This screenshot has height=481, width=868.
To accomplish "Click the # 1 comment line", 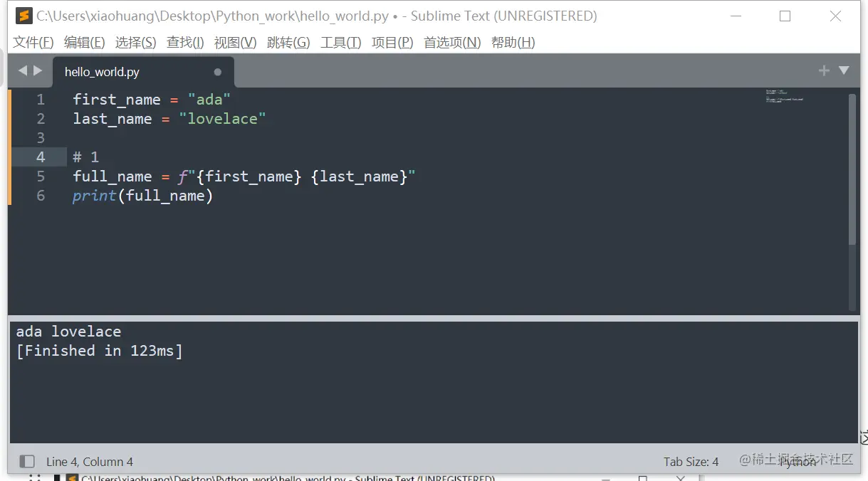I will click(85, 157).
